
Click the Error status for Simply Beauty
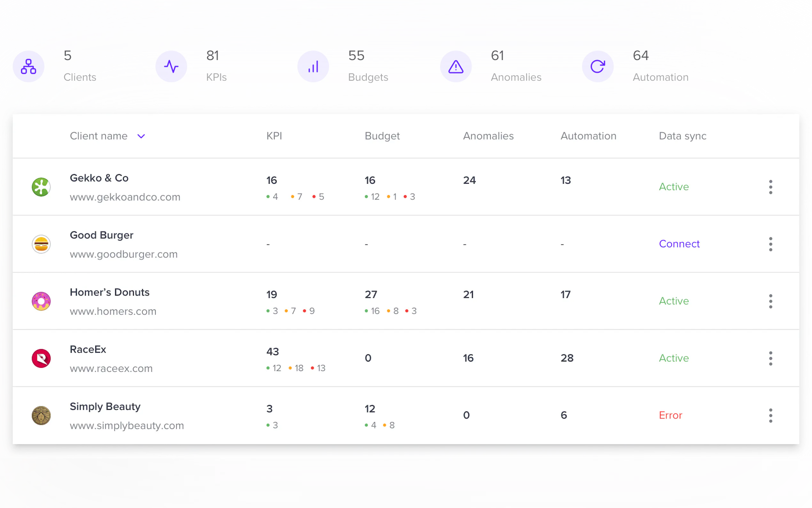(670, 415)
